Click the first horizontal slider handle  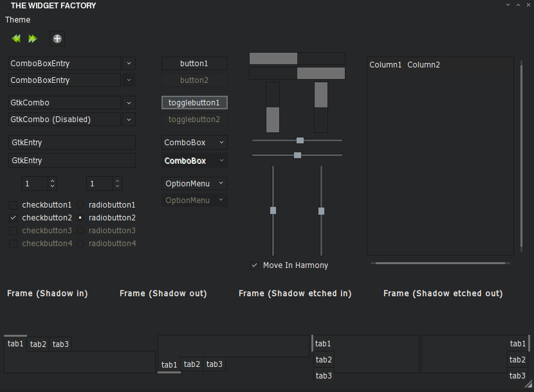click(x=300, y=140)
